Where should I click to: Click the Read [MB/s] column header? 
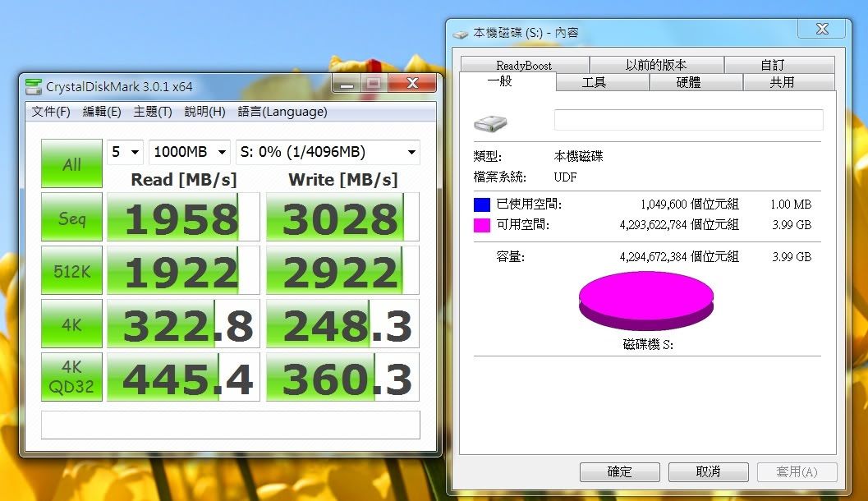pos(184,179)
